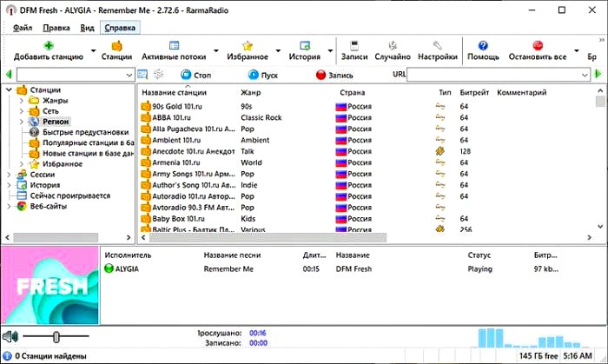Click the list view icon next to search box
This screenshot has height=364, width=608.
142,75
